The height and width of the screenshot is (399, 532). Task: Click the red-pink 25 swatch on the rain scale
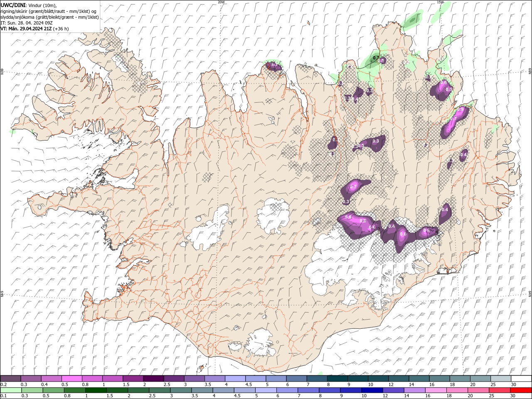(x=499, y=390)
